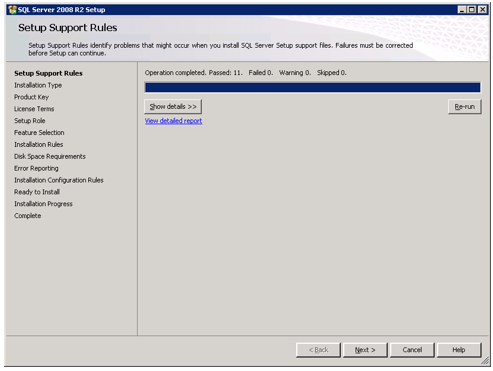This screenshot has height=371, width=493.
Task: Maximize the setup window
Action: coord(472,10)
